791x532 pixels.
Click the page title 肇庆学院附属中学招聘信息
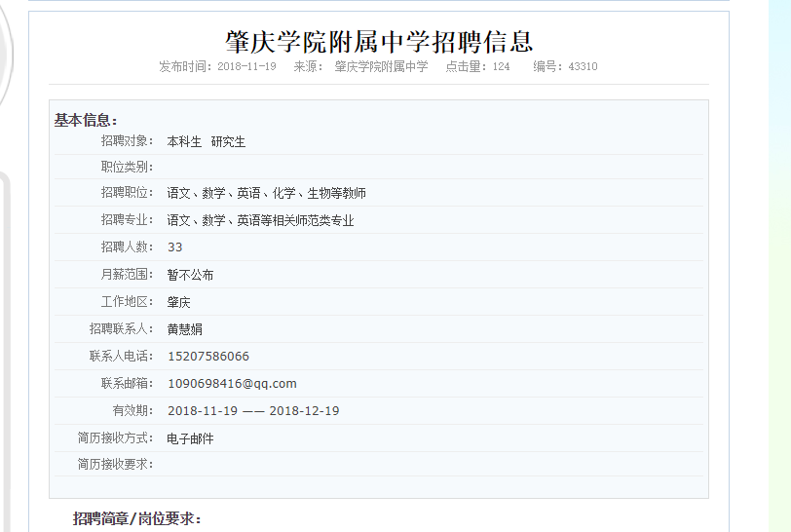(379, 42)
